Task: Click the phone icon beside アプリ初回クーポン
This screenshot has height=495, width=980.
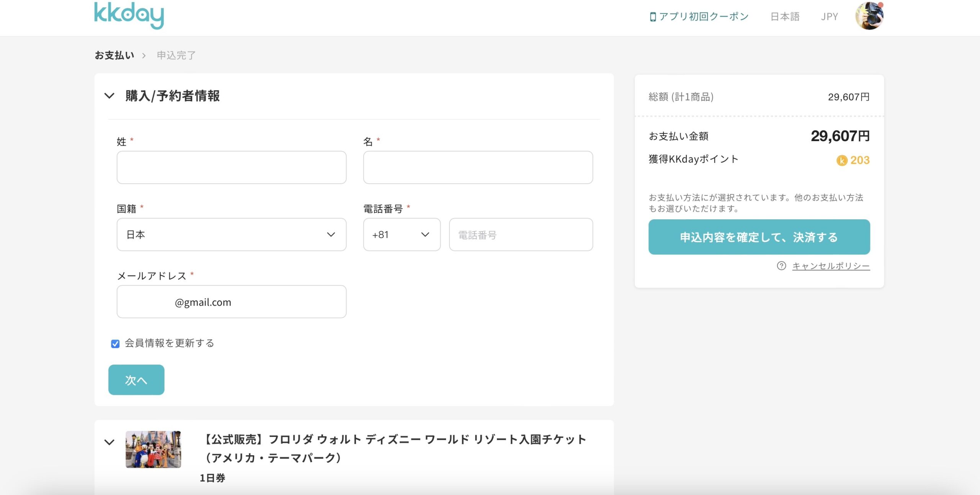Action: 653,17
